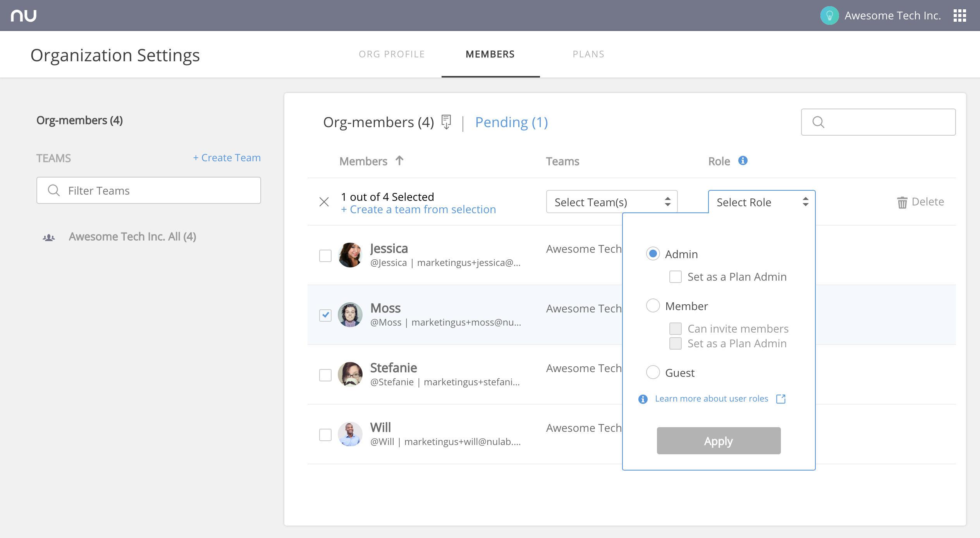980x538 pixels.
Task: Open the apps grid menu icon
Action: click(959, 16)
